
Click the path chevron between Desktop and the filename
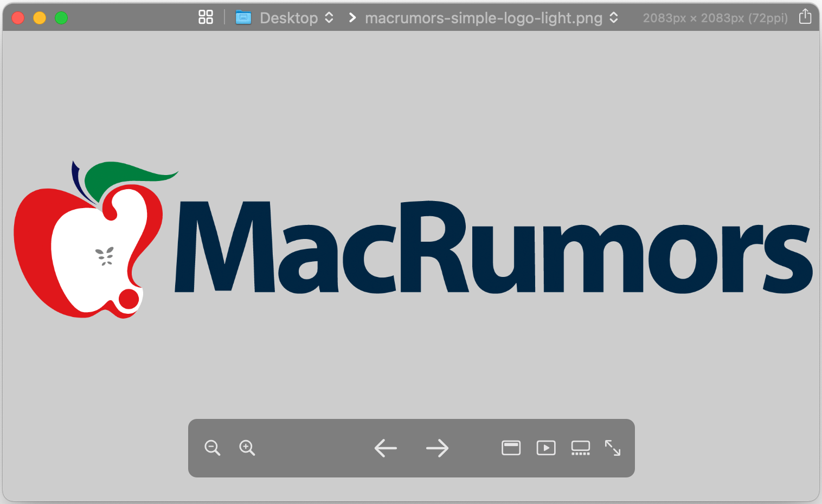[352, 18]
